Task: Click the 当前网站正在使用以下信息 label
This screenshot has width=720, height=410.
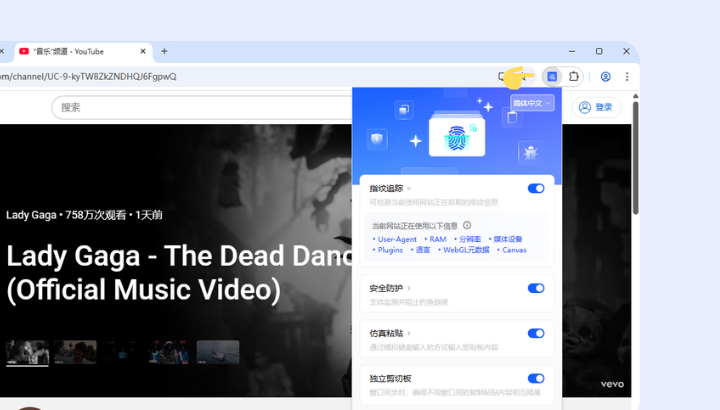Action: [x=415, y=226]
